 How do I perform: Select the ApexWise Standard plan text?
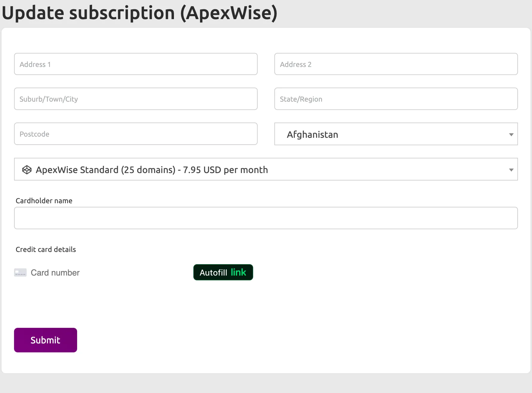click(151, 169)
